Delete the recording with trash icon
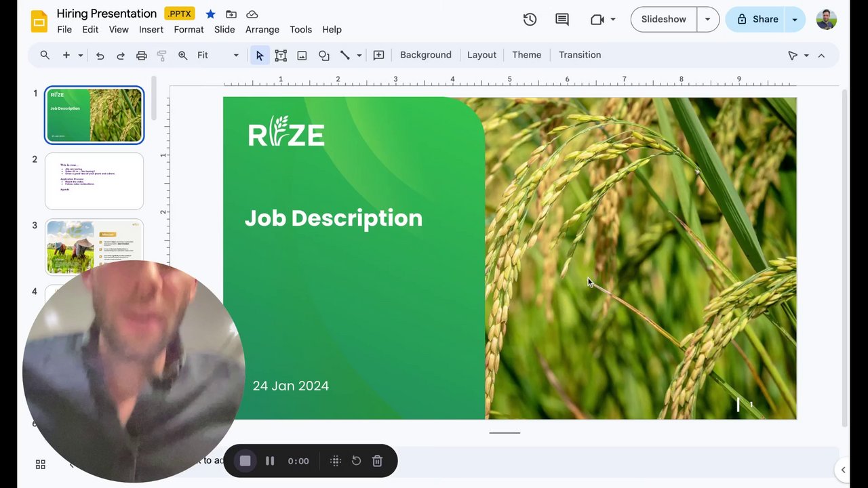 click(378, 461)
